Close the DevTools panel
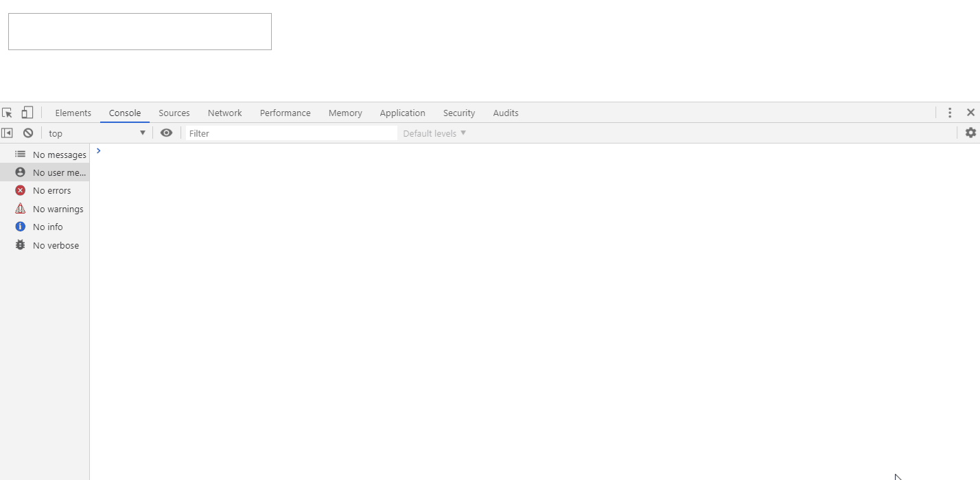 coord(970,113)
